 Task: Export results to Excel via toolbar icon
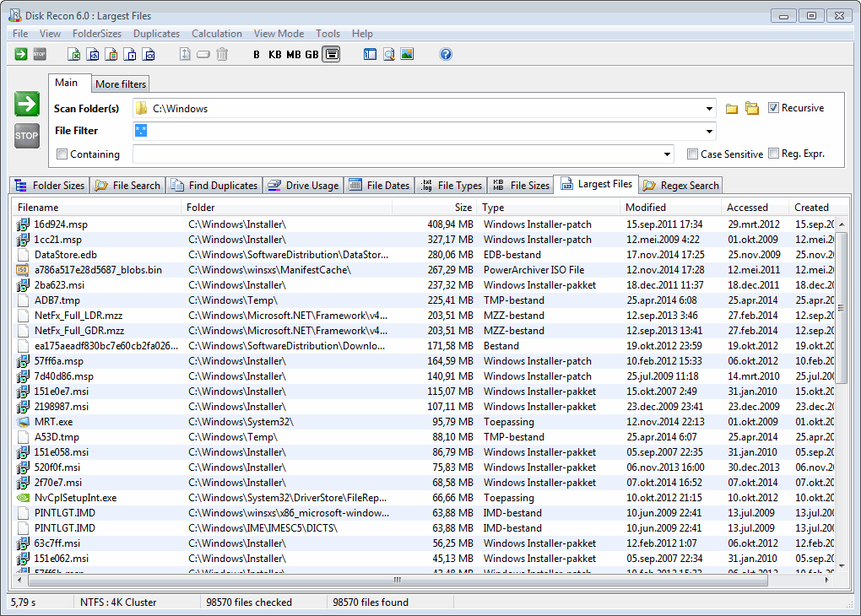click(73, 54)
